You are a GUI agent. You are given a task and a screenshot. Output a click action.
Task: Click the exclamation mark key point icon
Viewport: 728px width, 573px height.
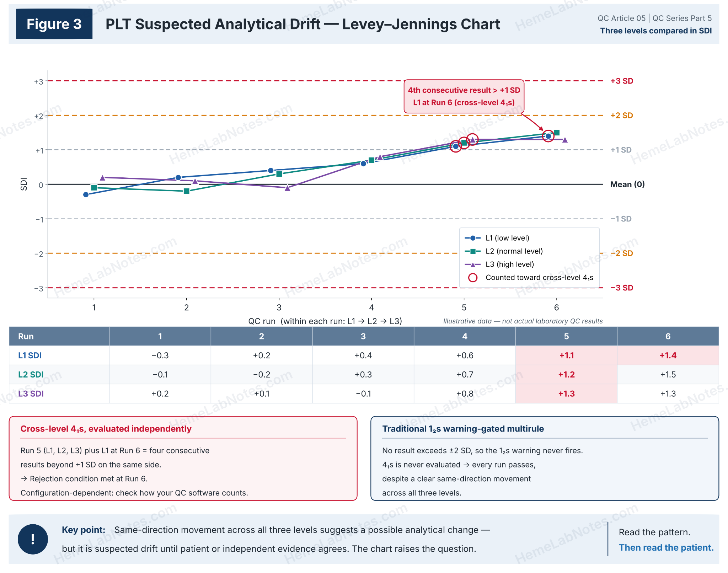coord(33,539)
